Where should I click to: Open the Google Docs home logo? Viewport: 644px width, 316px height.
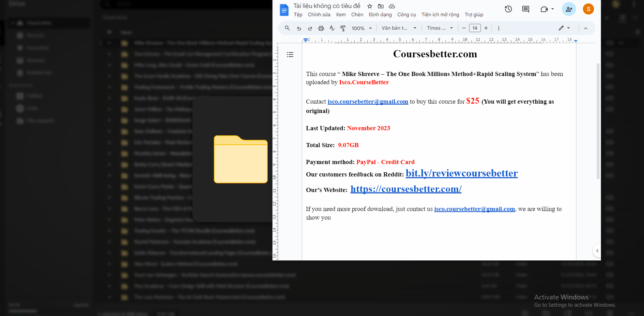[x=284, y=10]
